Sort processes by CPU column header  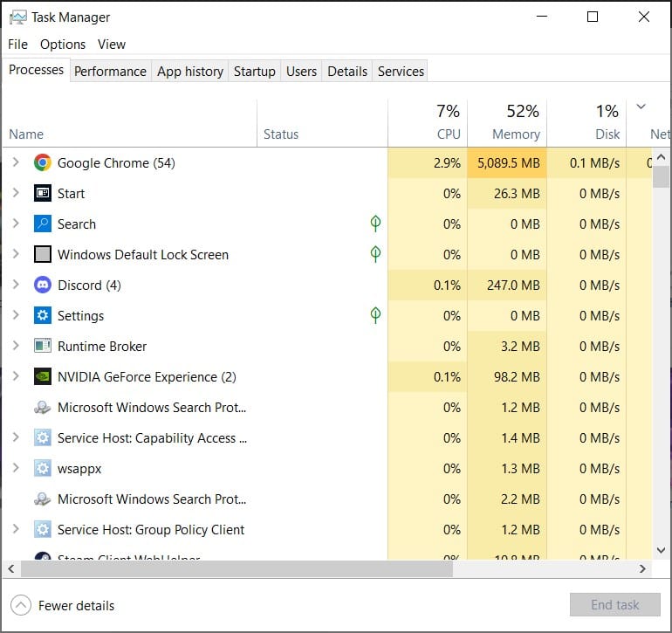pos(428,123)
